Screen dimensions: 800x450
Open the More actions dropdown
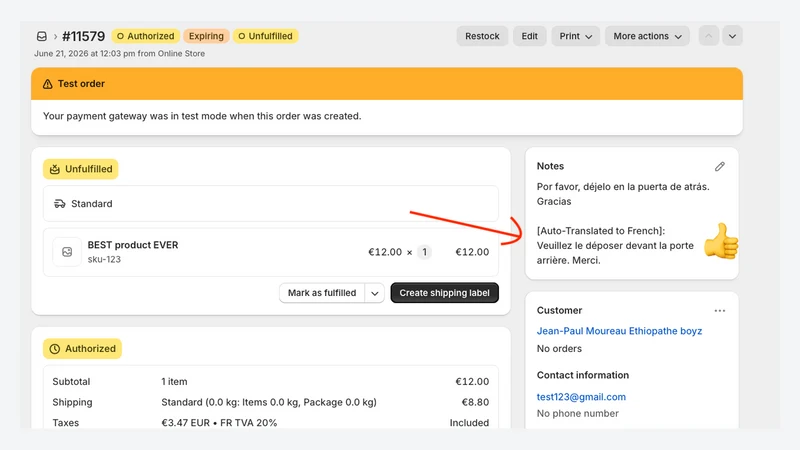(647, 36)
